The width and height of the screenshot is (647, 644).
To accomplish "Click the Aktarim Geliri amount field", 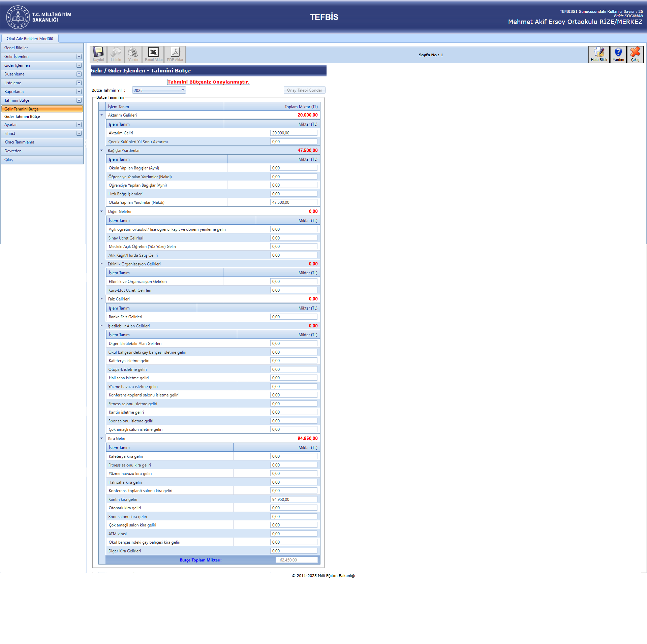I will coord(294,133).
